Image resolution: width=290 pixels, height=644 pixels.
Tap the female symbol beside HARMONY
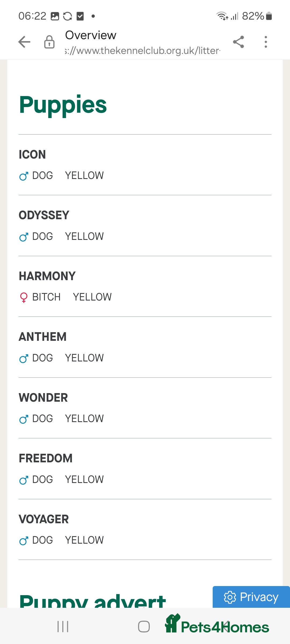tap(24, 297)
